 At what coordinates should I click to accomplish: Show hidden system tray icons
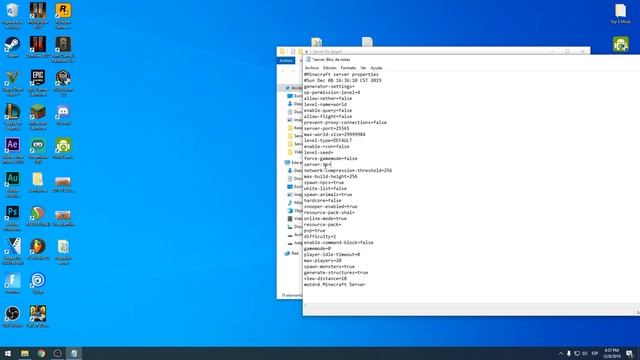(560, 353)
